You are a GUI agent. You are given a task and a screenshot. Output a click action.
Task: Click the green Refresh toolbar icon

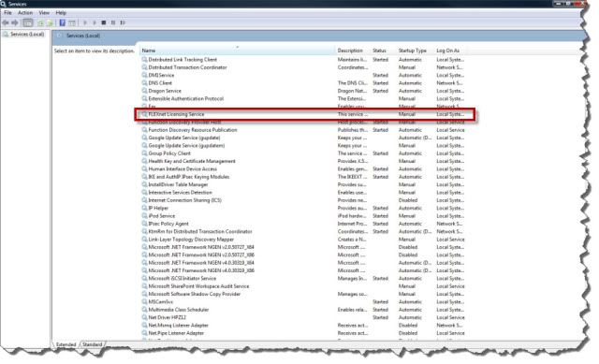click(x=40, y=22)
